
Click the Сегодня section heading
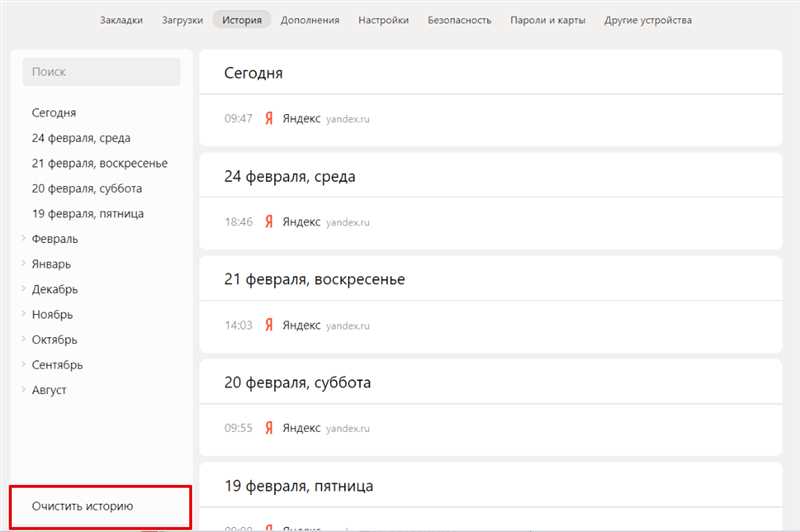coord(253,73)
